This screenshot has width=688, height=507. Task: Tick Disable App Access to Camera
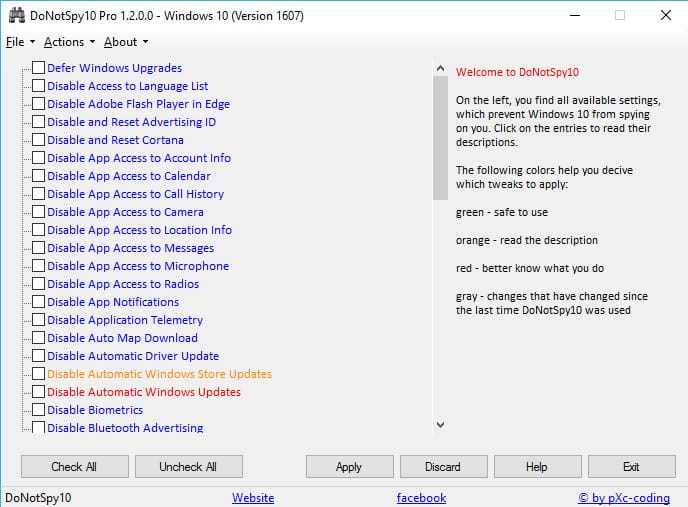click(39, 212)
